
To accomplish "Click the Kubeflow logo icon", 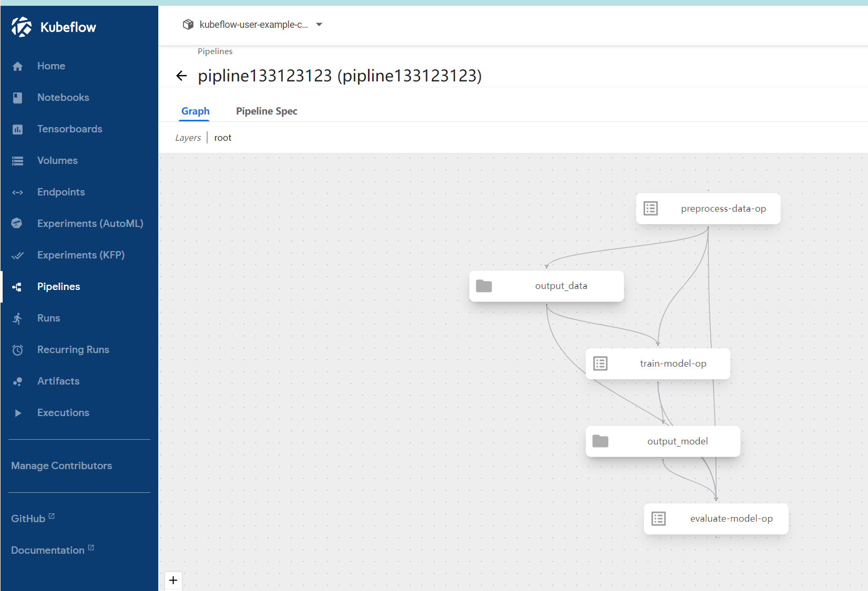I will (x=22, y=27).
